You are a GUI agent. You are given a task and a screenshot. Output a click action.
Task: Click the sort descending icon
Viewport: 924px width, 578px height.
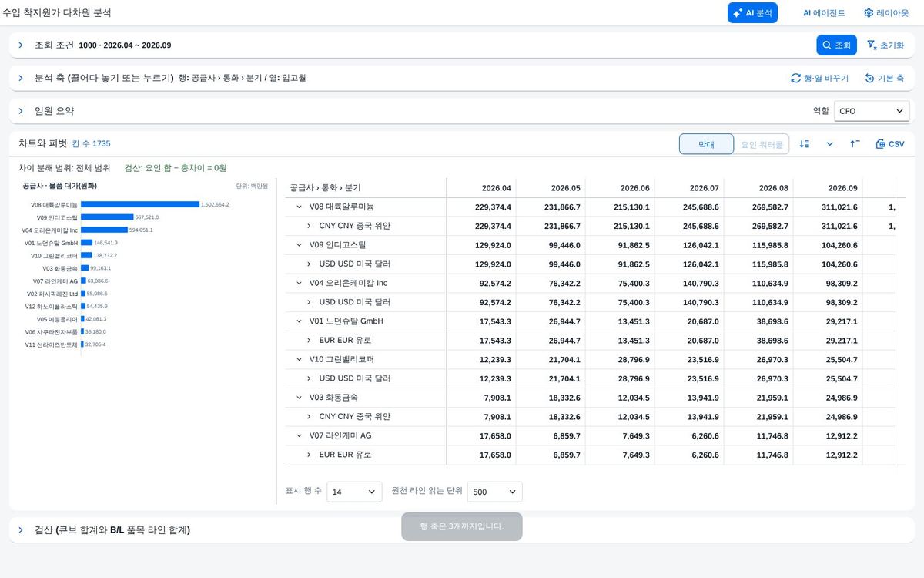click(x=805, y=144)
